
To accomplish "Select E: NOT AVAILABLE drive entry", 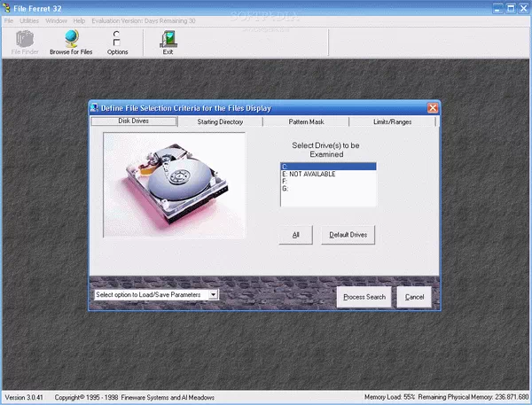I will (328, 174).
